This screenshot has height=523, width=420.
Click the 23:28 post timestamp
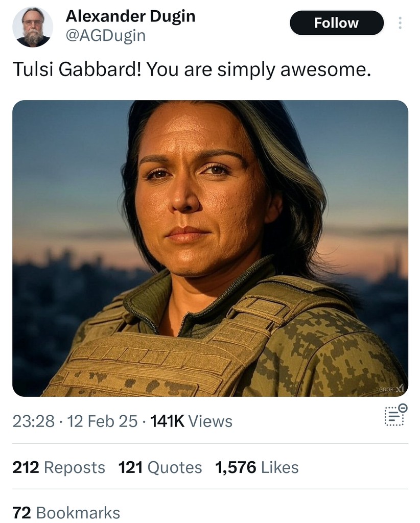point(34,421)
